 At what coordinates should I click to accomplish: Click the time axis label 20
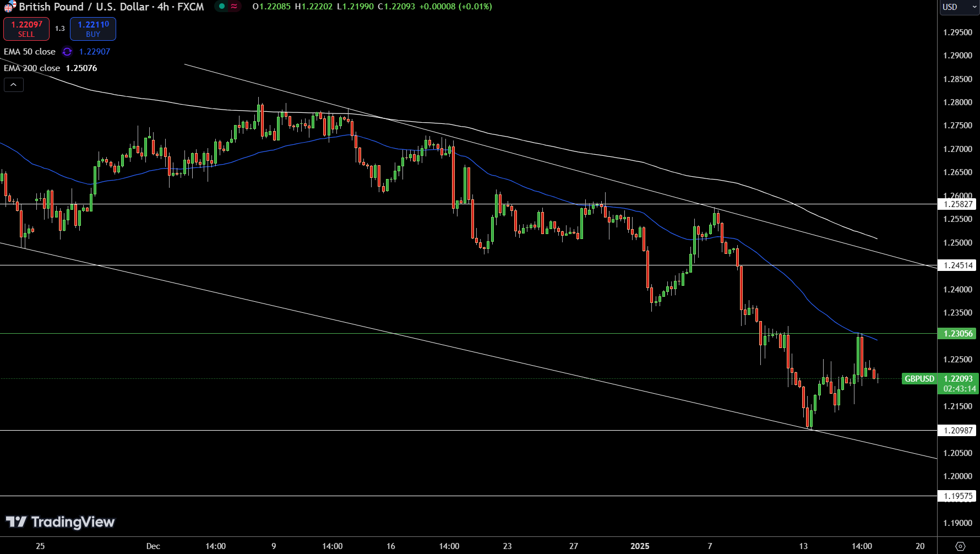pos(920,546)
